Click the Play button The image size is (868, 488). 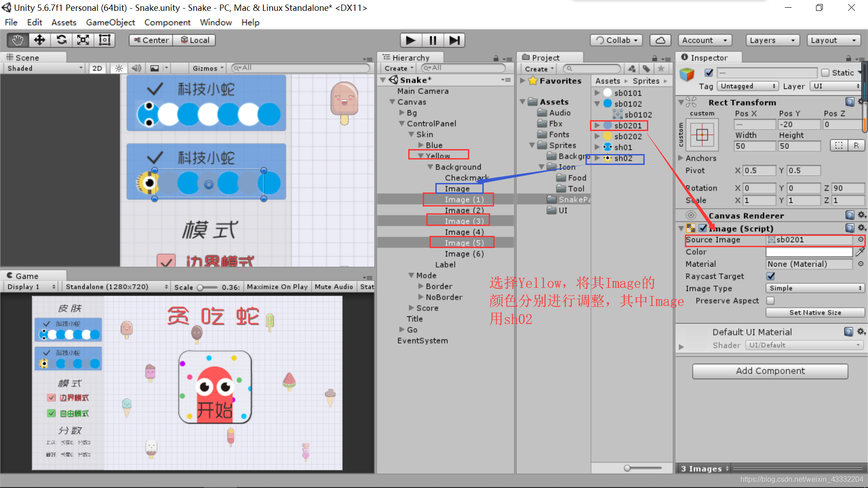tap(411, 40)
